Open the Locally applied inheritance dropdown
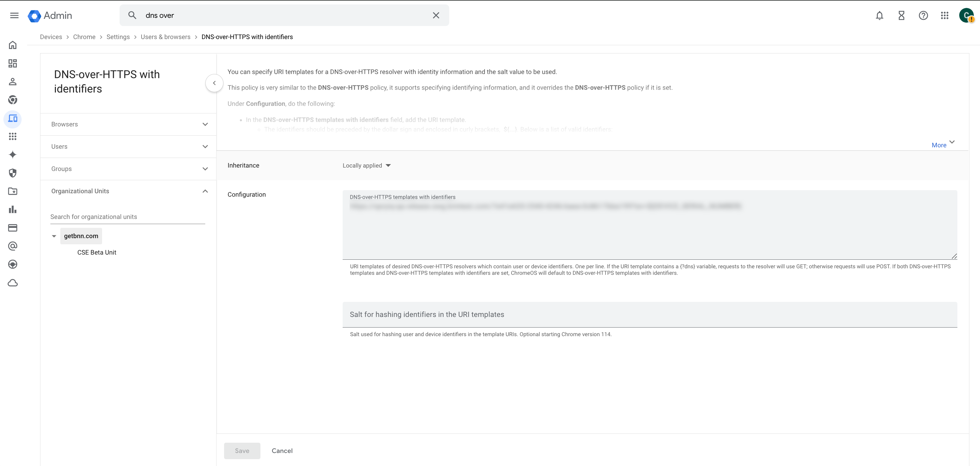This screenshot has height=466, width=980. point(366,165)
